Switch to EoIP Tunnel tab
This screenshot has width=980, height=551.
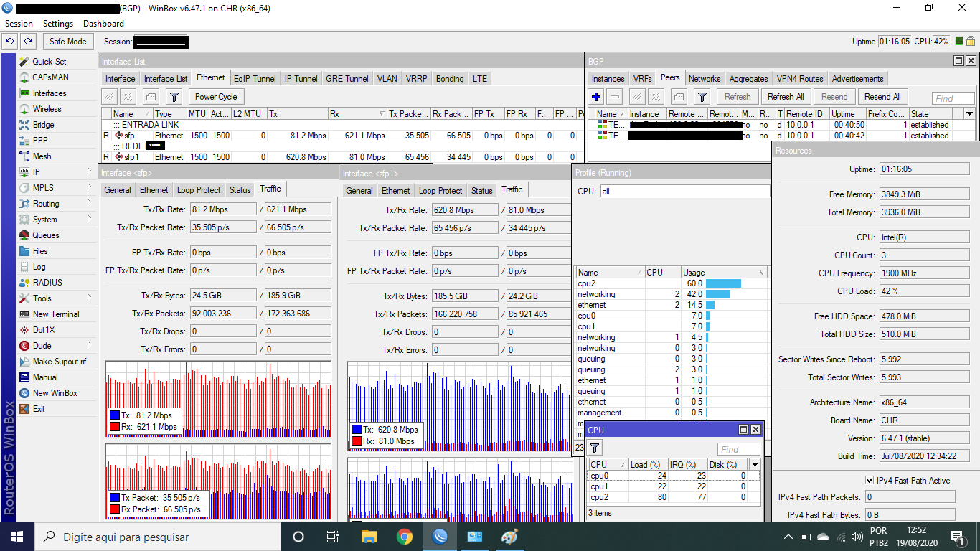[x=255, y=79]
